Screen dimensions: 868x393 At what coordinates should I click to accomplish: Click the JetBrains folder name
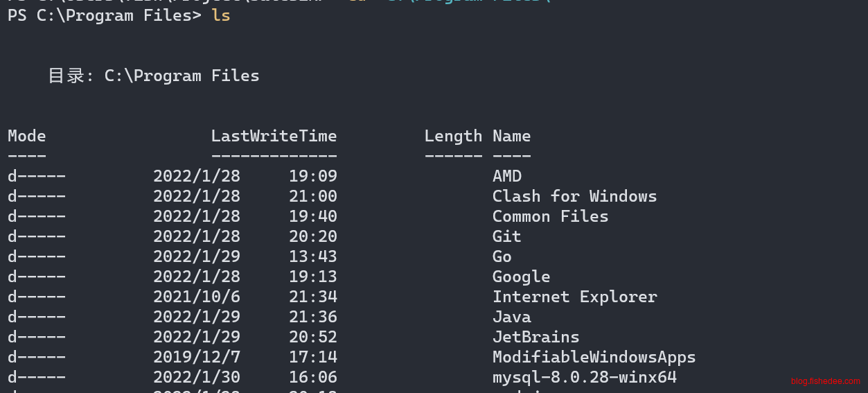535,337
